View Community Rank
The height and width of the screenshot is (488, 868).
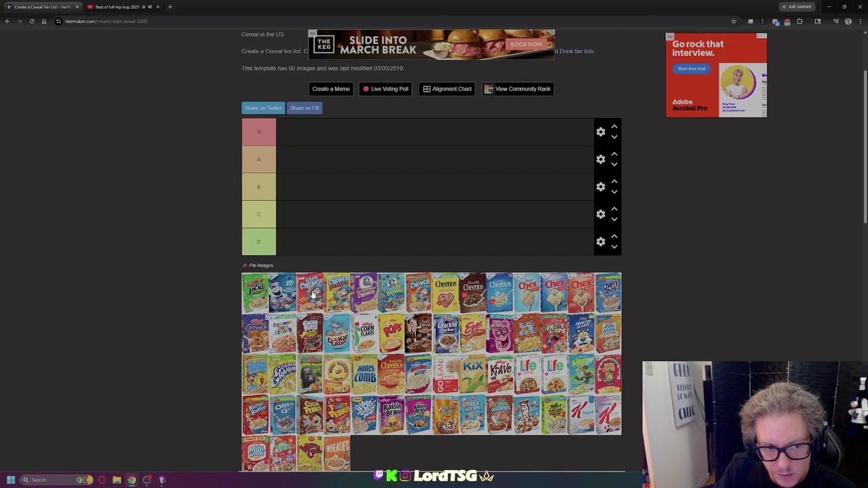(517, 89)
